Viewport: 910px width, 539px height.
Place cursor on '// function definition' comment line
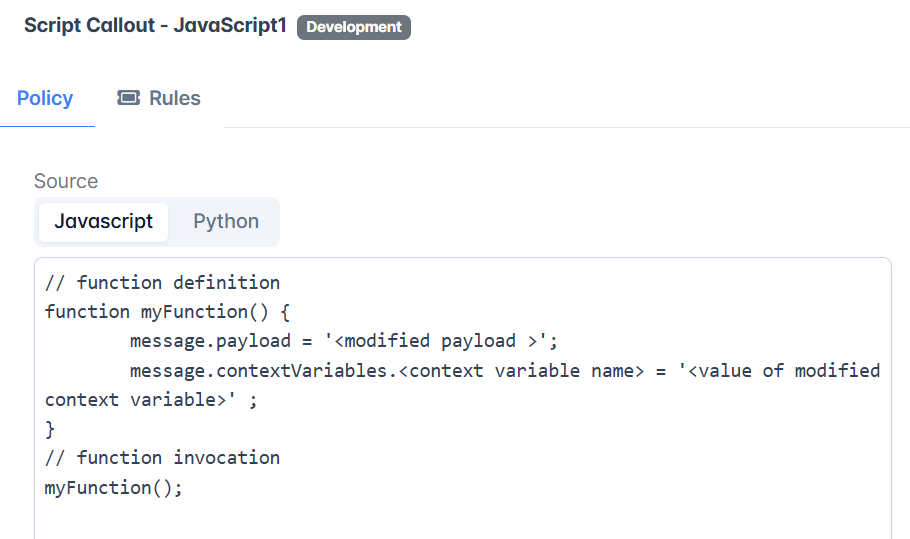pyautogui.click(x=162, y=283)
